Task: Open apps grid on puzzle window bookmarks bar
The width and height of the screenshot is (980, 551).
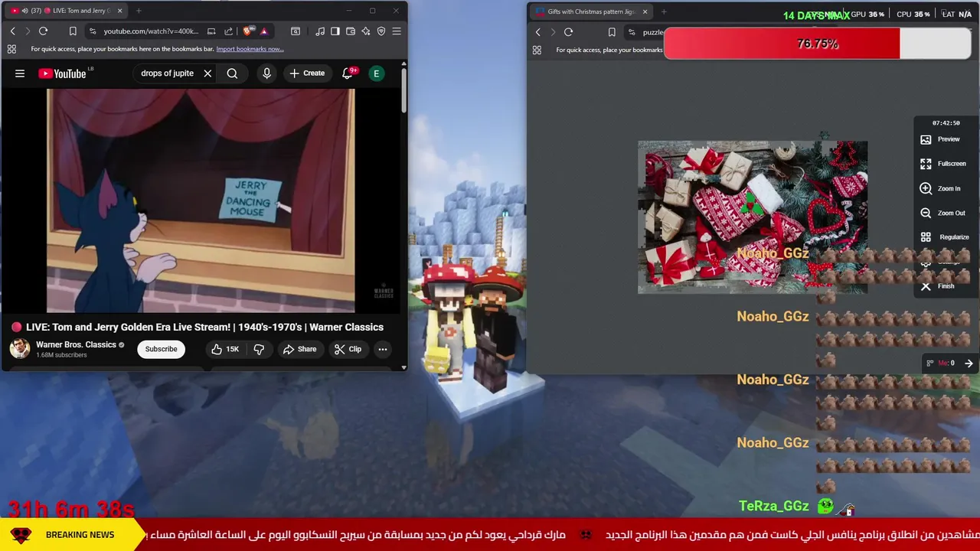Action: (537, 50)
